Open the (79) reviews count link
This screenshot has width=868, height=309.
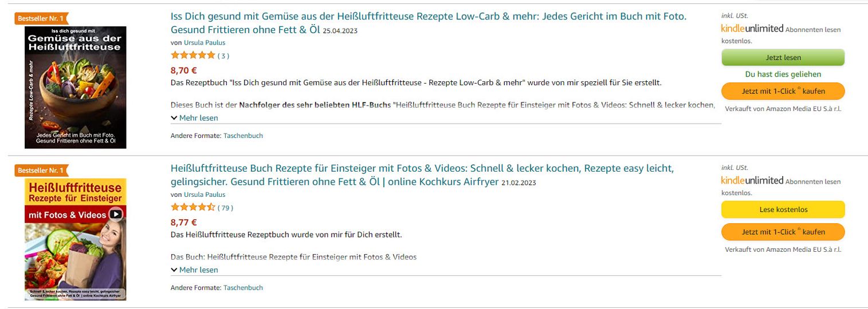pos(225,208)
